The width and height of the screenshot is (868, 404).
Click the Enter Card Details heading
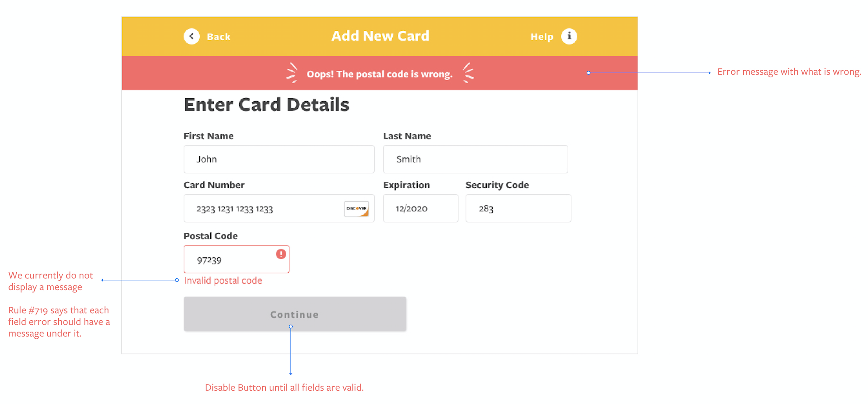(266, 105)
